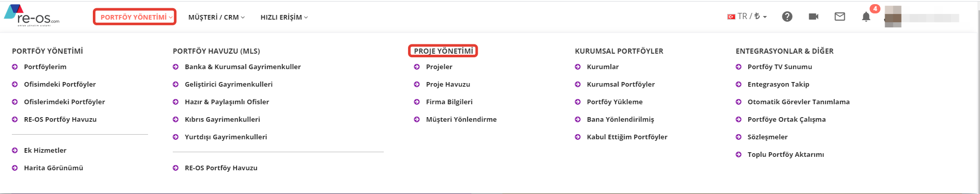Image resolution: width=980 pixels, height=194 pixels.
Task: Click arrow icon beside Portföylerim
Action: pyautogui.click(x=15, y=67)
